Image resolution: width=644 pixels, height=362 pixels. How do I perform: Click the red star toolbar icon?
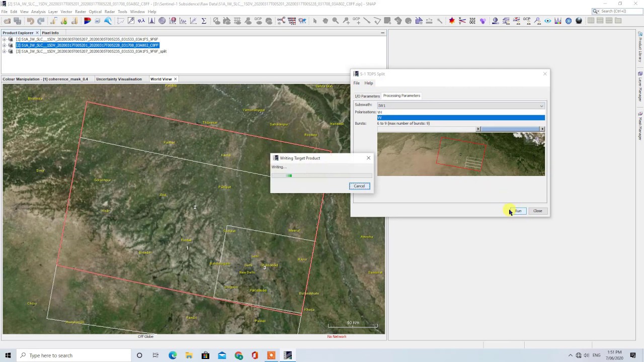(x=452, y=21)
